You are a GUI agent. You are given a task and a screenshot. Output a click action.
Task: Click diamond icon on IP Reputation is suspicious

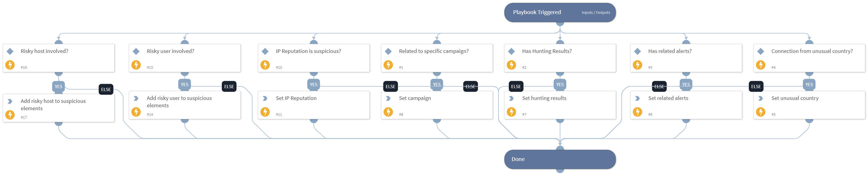[x=265, y=51]
